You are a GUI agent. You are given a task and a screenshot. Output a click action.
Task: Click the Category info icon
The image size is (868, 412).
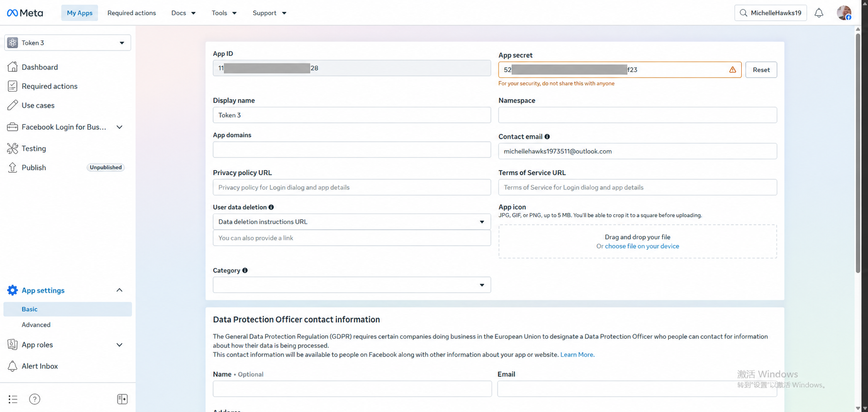[245, 270]
